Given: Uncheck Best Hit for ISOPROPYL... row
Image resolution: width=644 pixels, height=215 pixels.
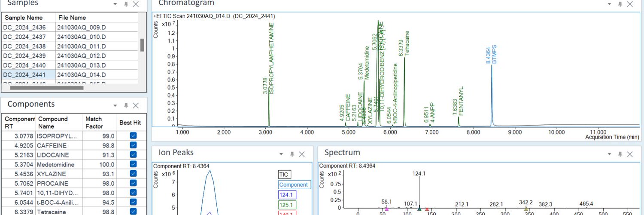Looking at the screenshot, I should [133, 135].
